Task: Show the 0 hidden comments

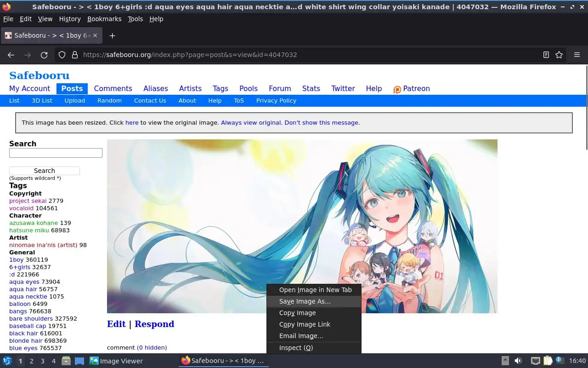Action: pyautogui.click(x=152, y=348)
